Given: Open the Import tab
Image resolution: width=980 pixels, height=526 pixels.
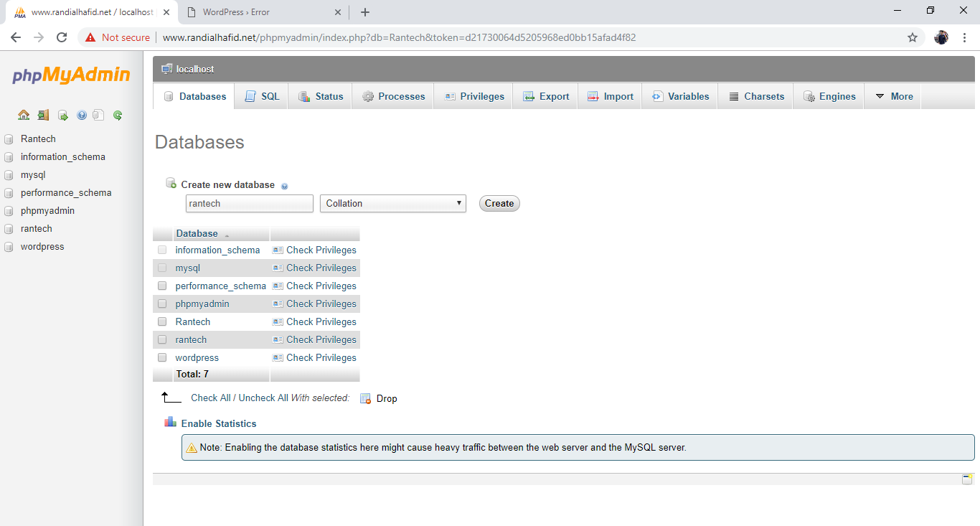Looking at the screenshot, I should tap(610, 96).
